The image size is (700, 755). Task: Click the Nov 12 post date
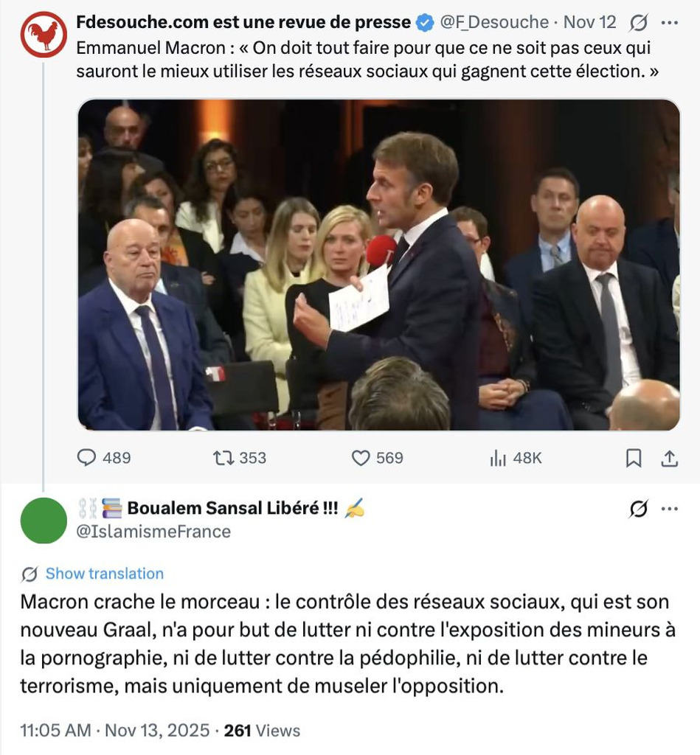tap(589, 23)
